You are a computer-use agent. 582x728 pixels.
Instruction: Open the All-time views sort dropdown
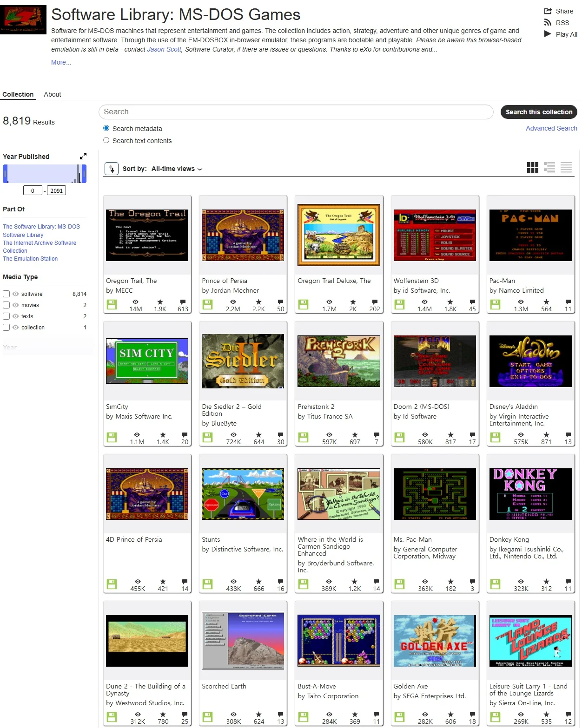tap(177, 169)
